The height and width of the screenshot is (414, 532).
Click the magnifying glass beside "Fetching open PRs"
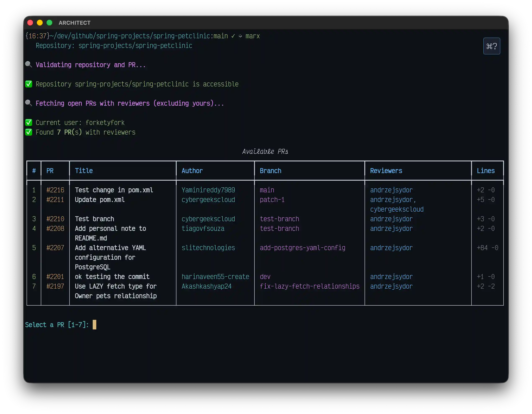point(28,103)
